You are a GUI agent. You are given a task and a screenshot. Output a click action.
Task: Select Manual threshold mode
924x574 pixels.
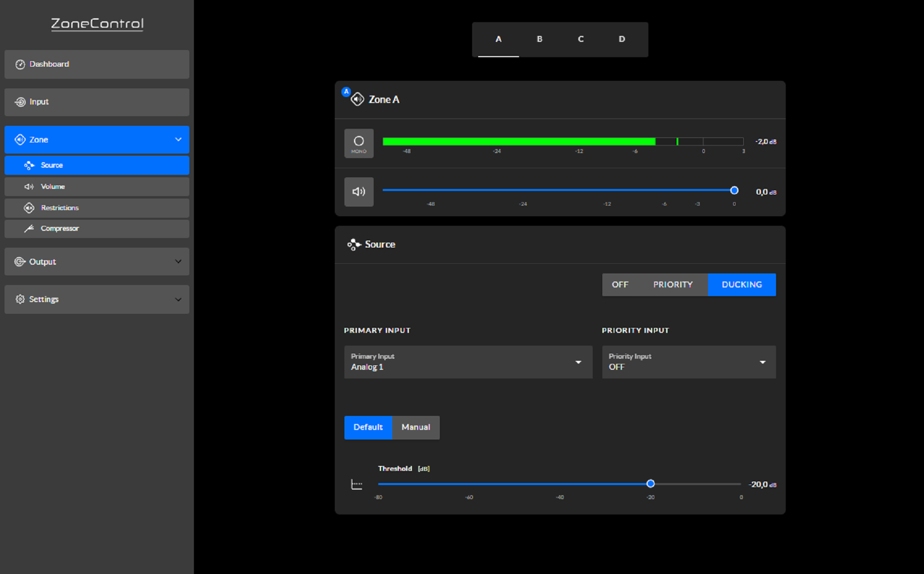[416, 427]
